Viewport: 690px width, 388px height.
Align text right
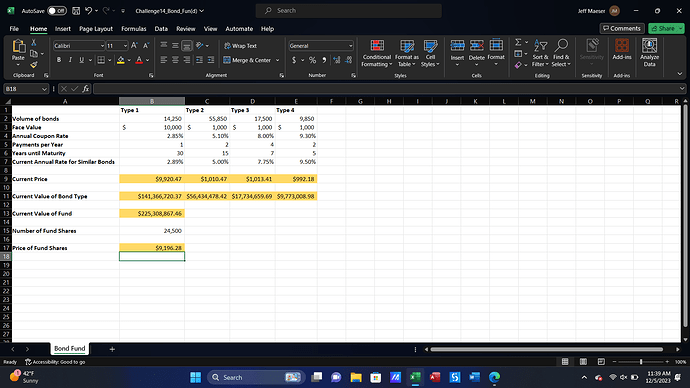tap(187, 60)
